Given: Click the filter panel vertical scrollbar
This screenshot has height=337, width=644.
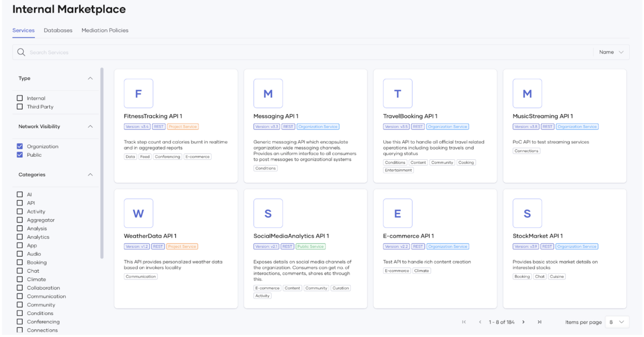Looking at the screenshot, I should (x=102, y=163).
